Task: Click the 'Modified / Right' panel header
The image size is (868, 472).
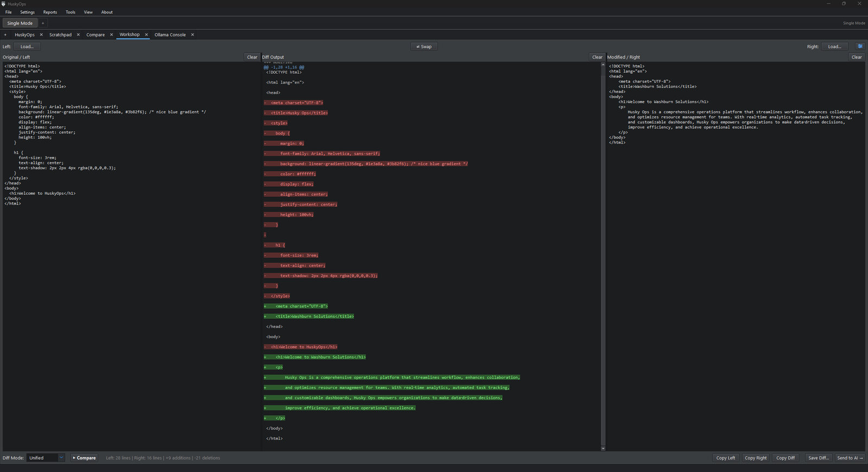Action: (623, 57)
